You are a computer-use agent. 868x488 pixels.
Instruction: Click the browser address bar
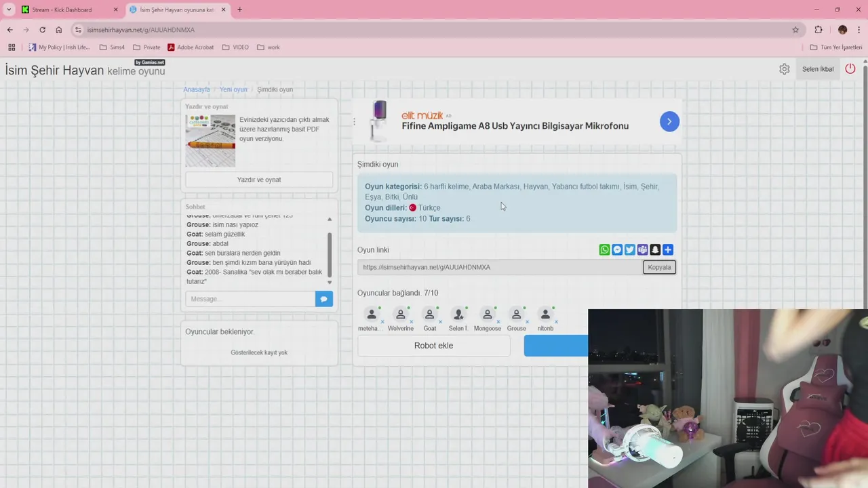pos(434,30)
